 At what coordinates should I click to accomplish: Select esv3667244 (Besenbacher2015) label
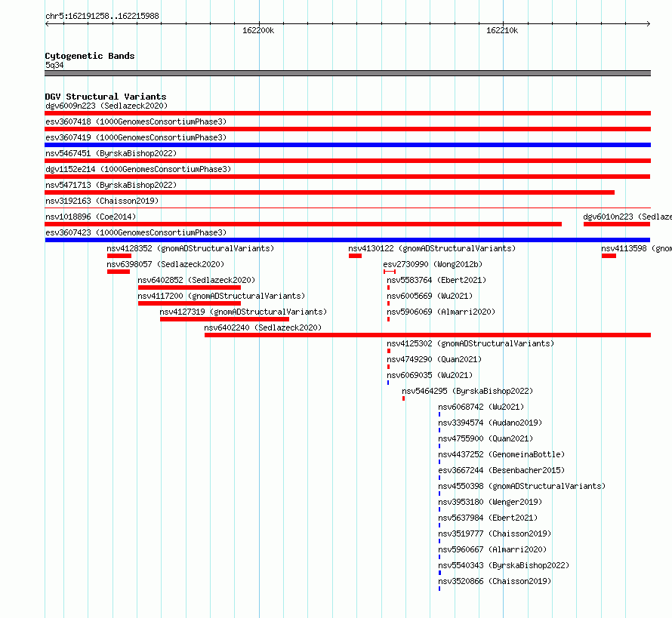coord(501,470)
